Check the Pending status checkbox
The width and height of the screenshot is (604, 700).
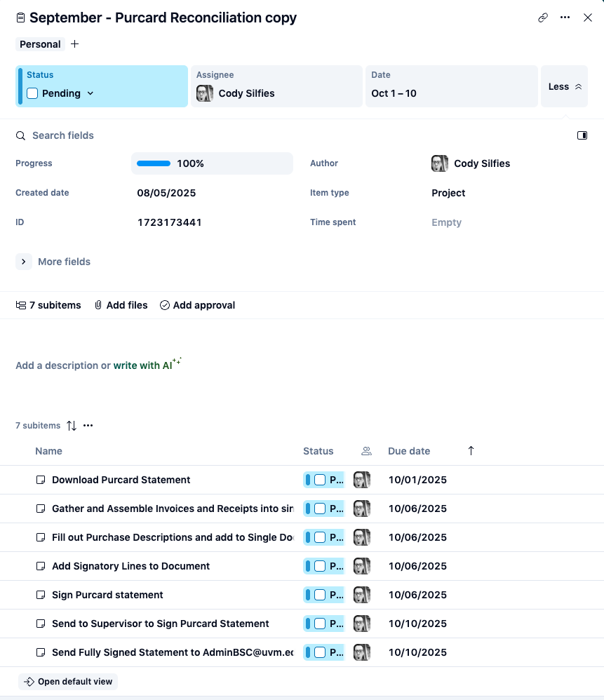point(32,93)
